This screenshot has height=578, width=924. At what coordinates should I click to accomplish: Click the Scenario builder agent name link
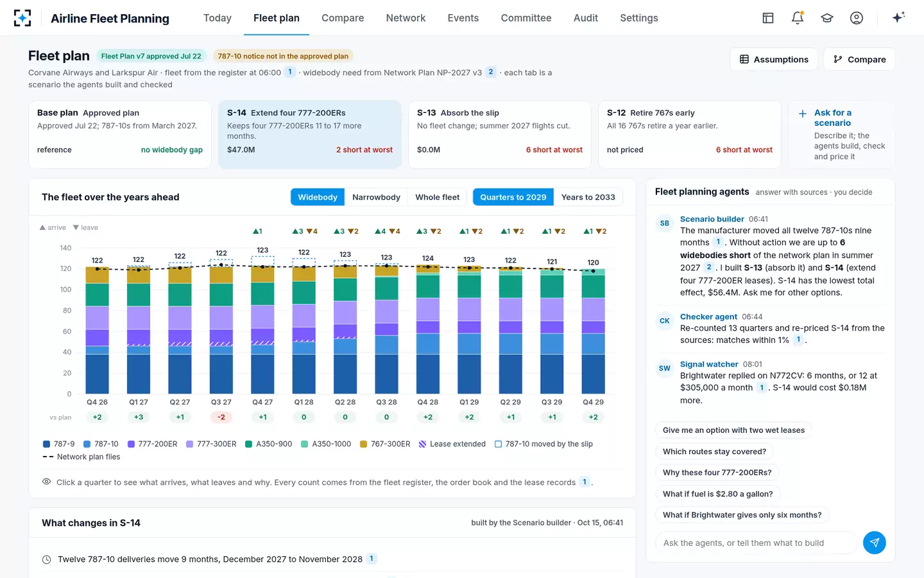(712, 219)
